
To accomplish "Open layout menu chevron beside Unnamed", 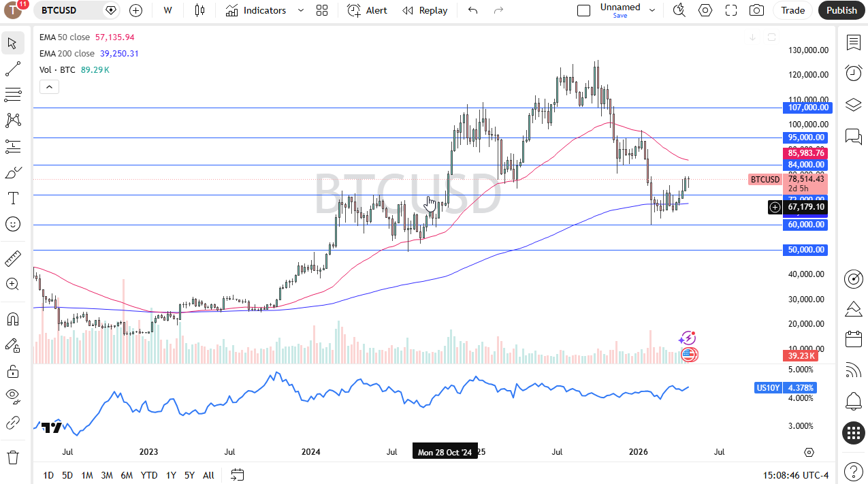I will (x=652, y=10).
